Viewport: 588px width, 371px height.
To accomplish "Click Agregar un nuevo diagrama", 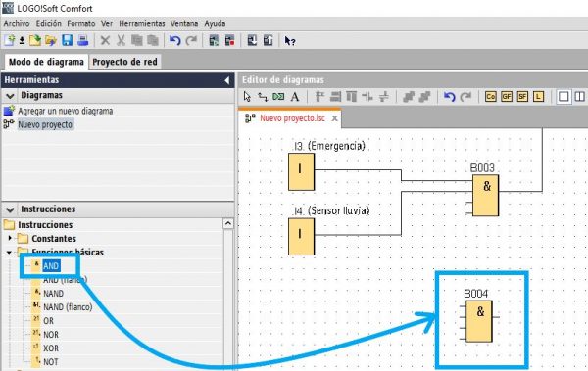I will pos(66,111).
